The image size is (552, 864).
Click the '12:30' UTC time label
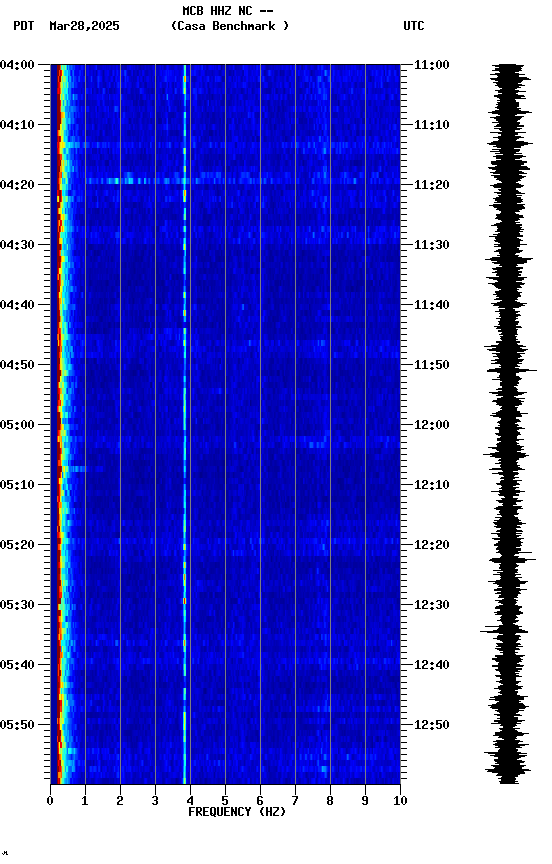click(x=432, y=605)
